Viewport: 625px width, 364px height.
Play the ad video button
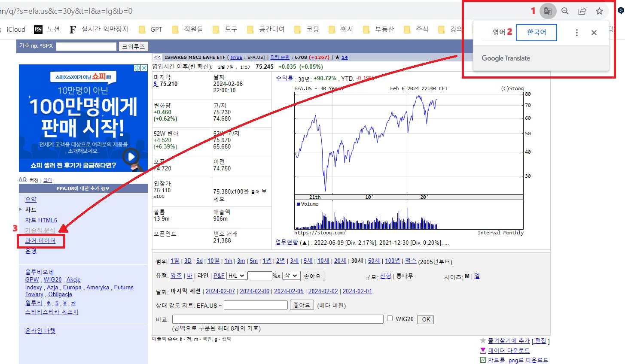[131, 157]
